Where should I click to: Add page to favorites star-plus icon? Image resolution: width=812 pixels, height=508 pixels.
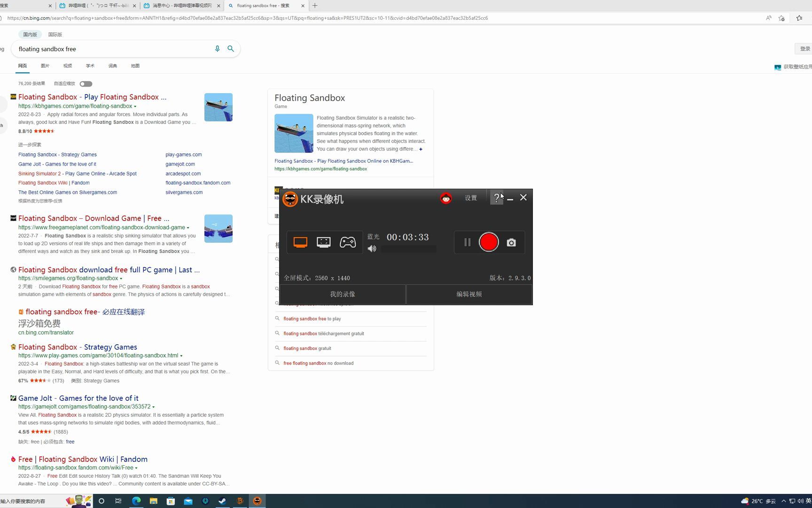781,18
